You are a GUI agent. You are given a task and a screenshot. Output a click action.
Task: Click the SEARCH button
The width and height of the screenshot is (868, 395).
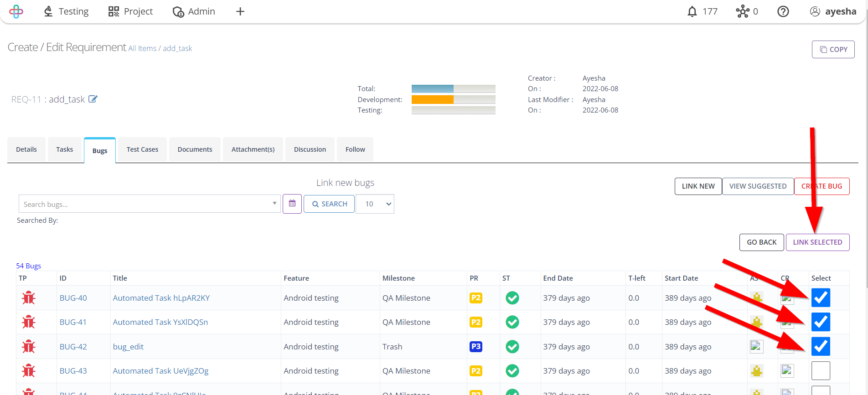[329, 204]
